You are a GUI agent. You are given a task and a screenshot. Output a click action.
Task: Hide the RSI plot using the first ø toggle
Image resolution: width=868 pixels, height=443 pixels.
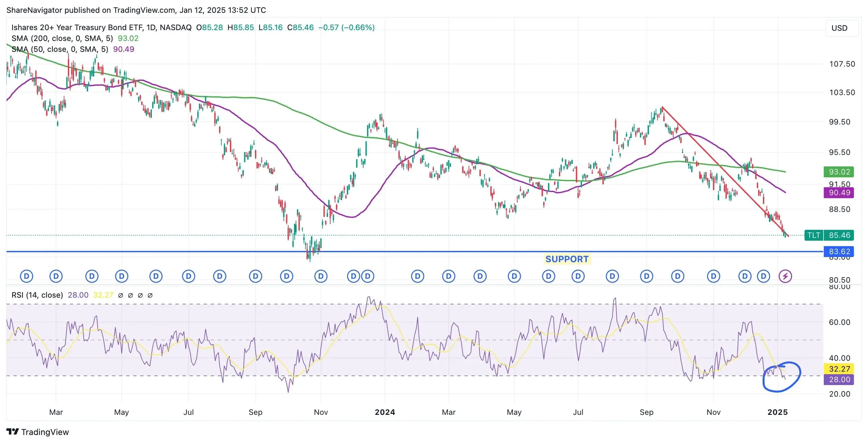click(121, 295)
